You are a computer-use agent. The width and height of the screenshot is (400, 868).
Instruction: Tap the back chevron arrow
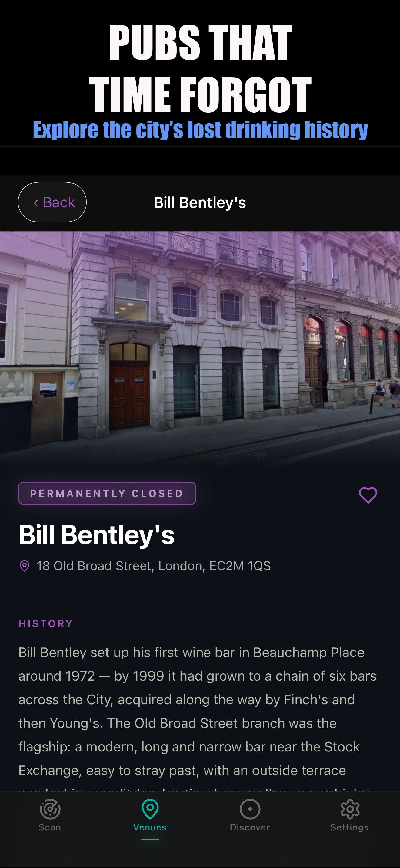click(36, 203)
